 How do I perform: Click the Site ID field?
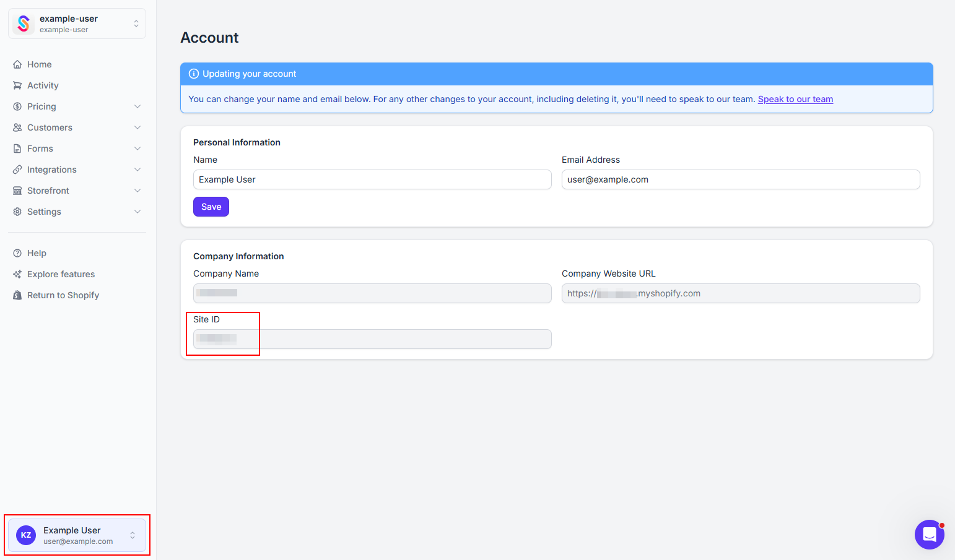tap(372, 339)
